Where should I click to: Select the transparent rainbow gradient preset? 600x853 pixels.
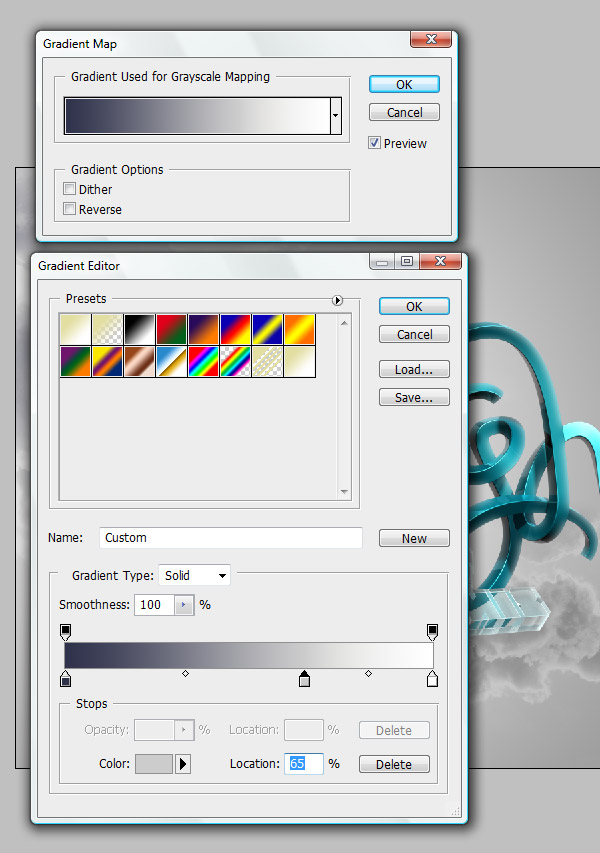tap(236, 362)
